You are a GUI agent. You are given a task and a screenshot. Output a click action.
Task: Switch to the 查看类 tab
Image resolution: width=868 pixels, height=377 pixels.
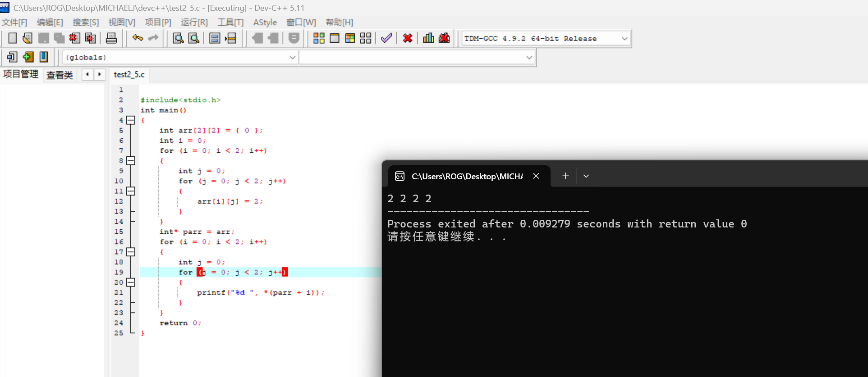pyautogui.click(x=60, y=75)
